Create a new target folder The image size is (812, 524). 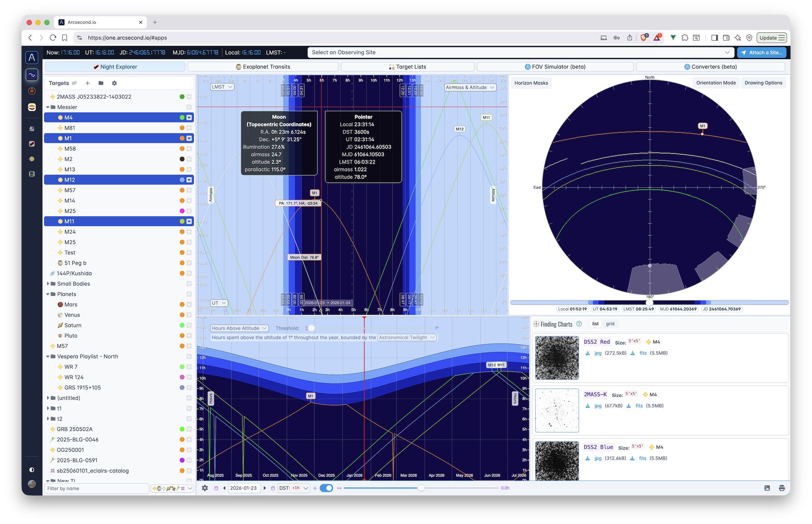pos(101,83)
